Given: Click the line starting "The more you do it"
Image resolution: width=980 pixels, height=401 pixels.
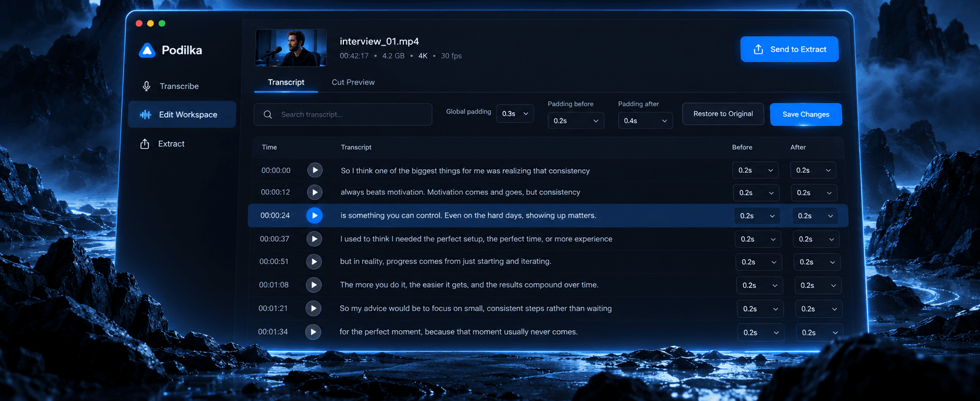Looking at the screenshot, I should pos(469,285).
